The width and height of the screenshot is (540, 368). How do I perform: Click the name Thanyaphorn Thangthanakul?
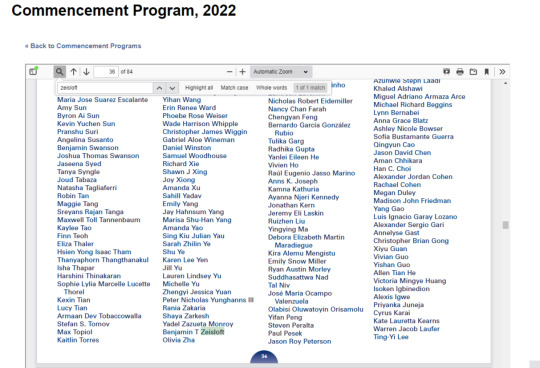coord(103,260)
